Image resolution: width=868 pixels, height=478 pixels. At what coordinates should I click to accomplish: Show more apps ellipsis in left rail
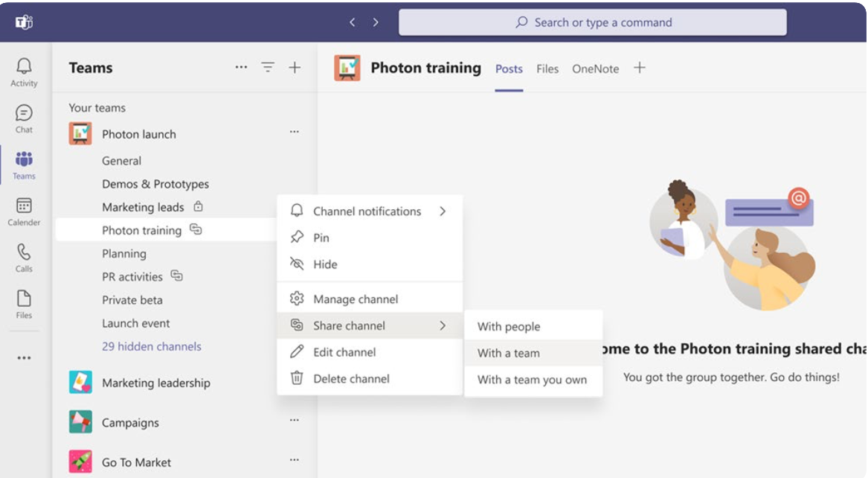coord(24,358)
